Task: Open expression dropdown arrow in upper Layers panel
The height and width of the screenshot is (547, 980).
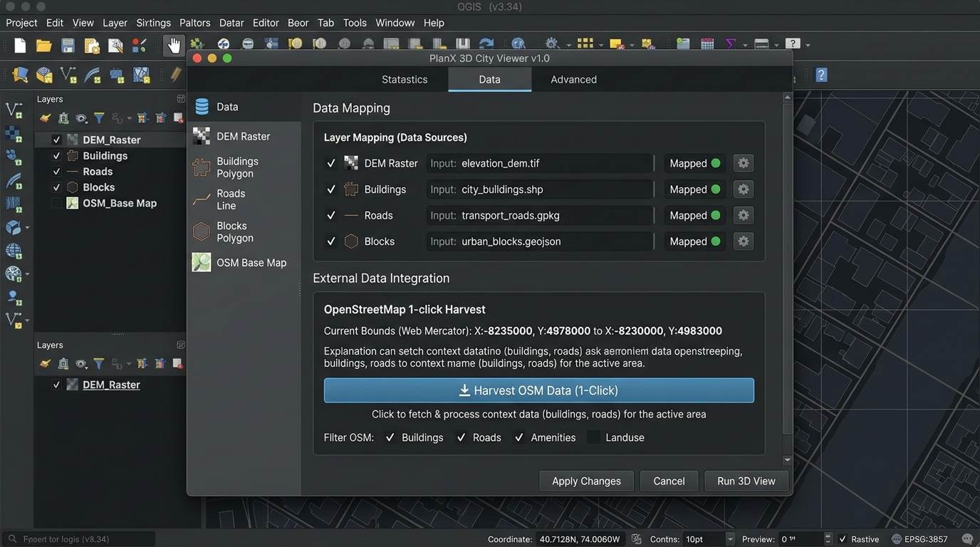Action: click(x=129, y=118)
